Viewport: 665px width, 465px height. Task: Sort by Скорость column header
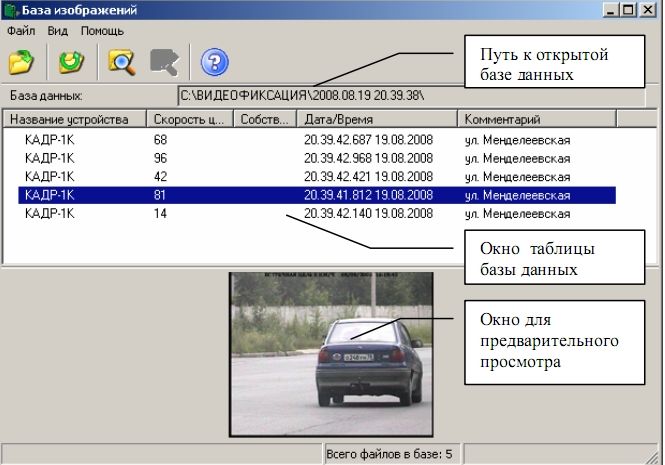[189, 119]
